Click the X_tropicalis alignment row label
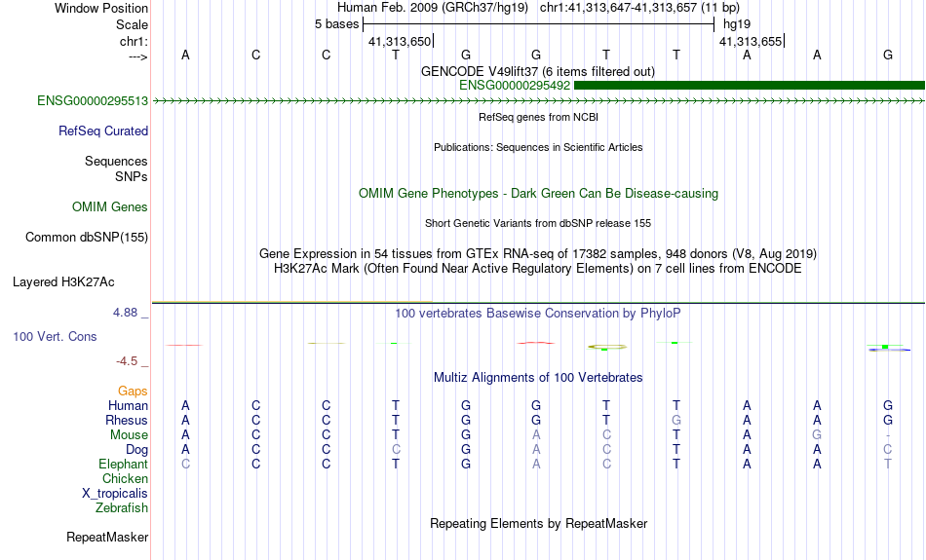926x560 pixels. 115,494
